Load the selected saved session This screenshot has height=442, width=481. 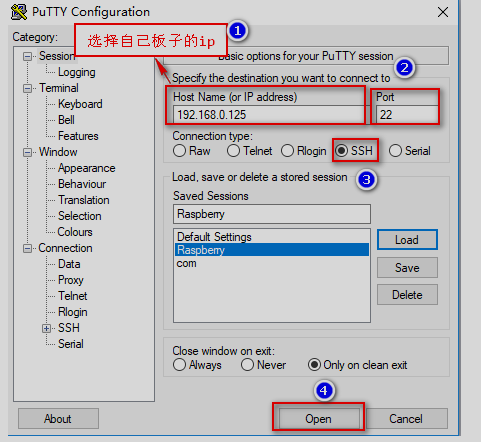[x=407, y=240]
